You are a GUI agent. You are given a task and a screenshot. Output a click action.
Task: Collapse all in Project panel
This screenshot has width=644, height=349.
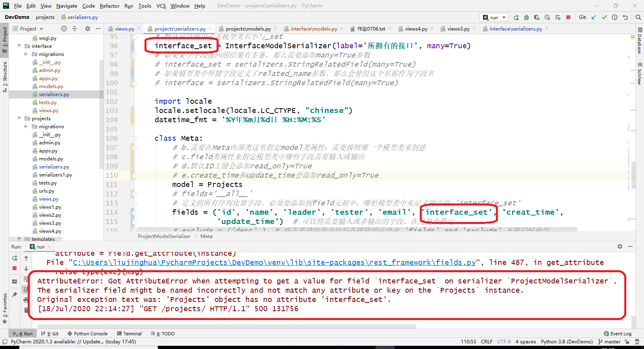tap(74, 29)
